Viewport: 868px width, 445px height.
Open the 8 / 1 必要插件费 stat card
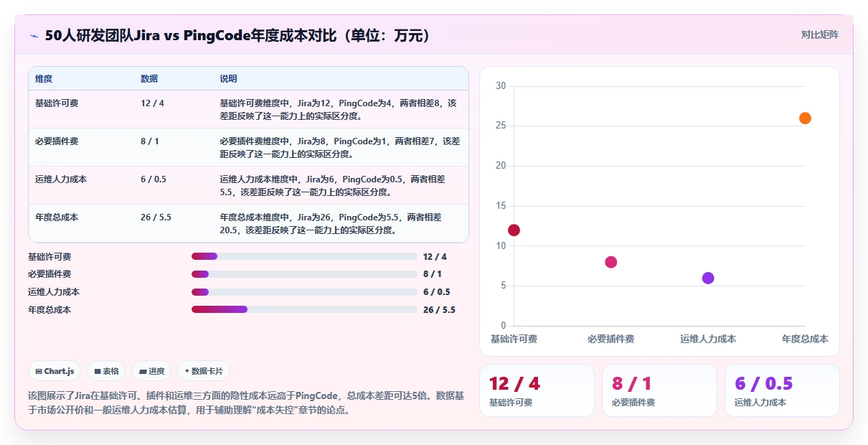click(659, 390)
